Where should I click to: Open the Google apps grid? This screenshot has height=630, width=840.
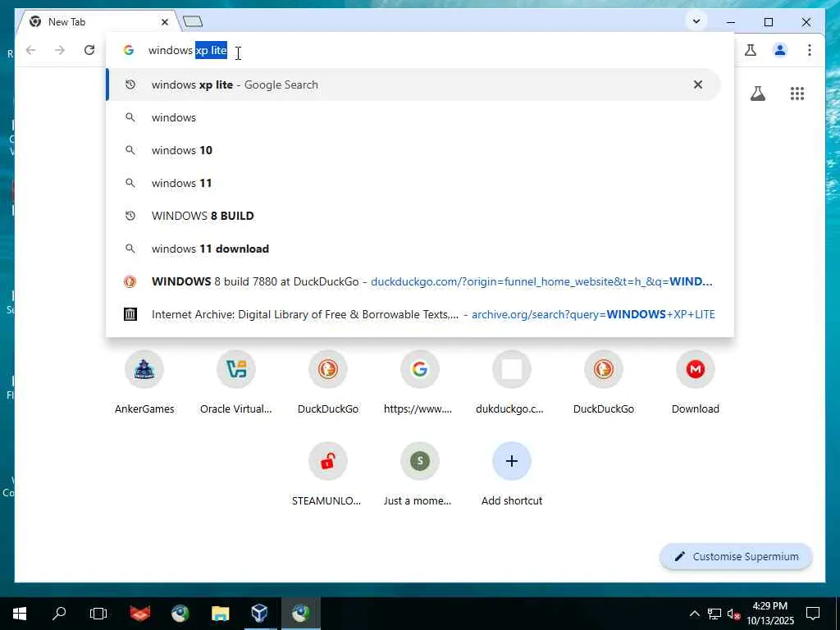pyautogui.click(x=797, y=94)
